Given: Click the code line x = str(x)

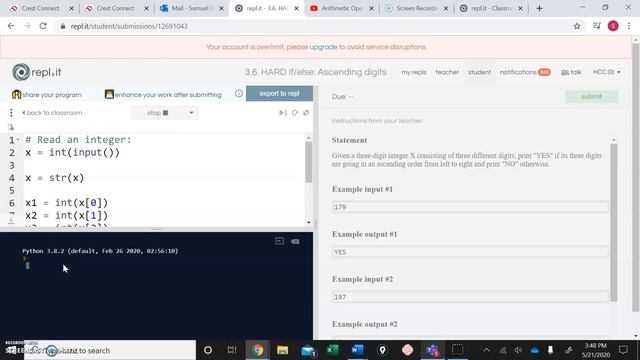Looking at the screenshot, I should point(55,178).
